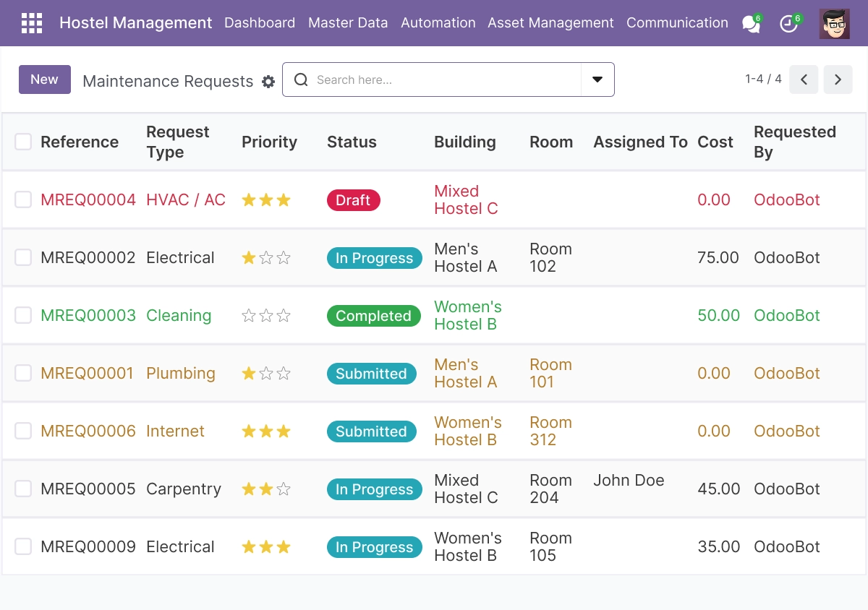The image size is (868, 610).
Task: Click the 50.00 cost value
Action: pyautogui.click(x=719, y=316)
